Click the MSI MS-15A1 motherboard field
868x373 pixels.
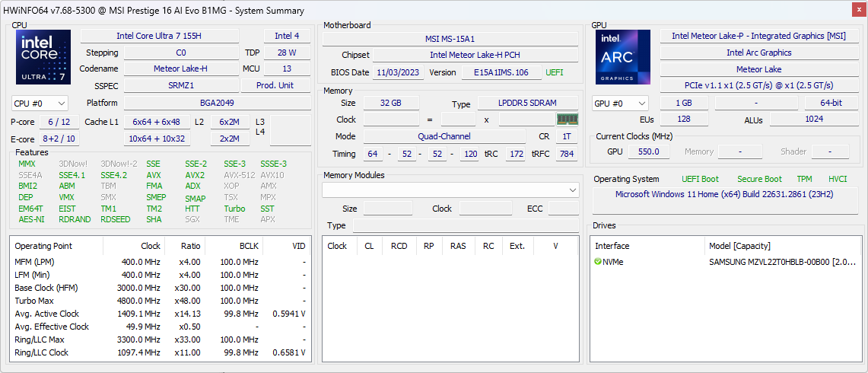[x=450, y=39]
